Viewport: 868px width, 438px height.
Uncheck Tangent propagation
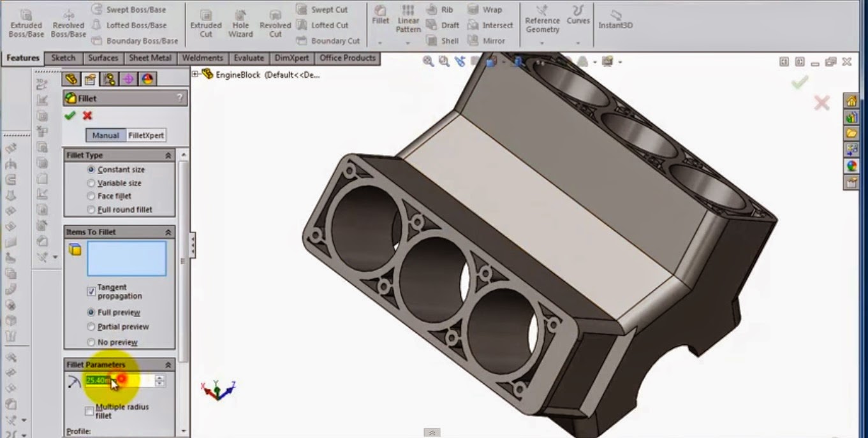(x=91, y=291)
